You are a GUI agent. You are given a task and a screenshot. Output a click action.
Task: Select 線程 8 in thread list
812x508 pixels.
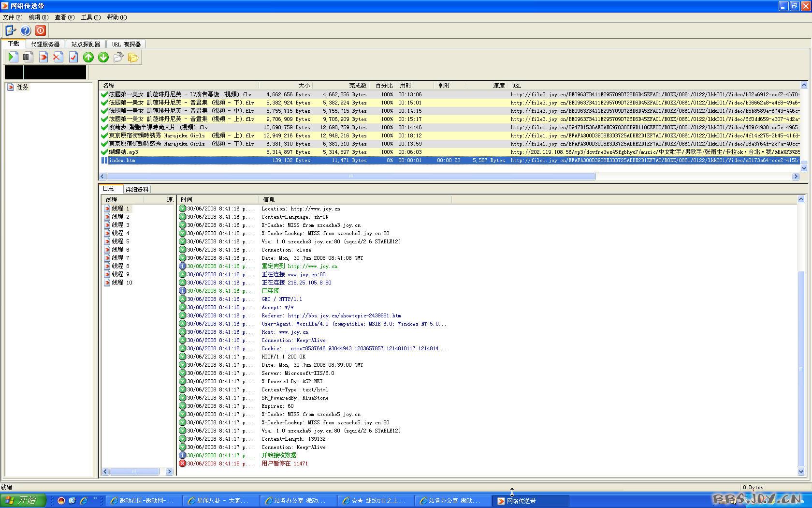pyautogui.click(x=120, y=266)
